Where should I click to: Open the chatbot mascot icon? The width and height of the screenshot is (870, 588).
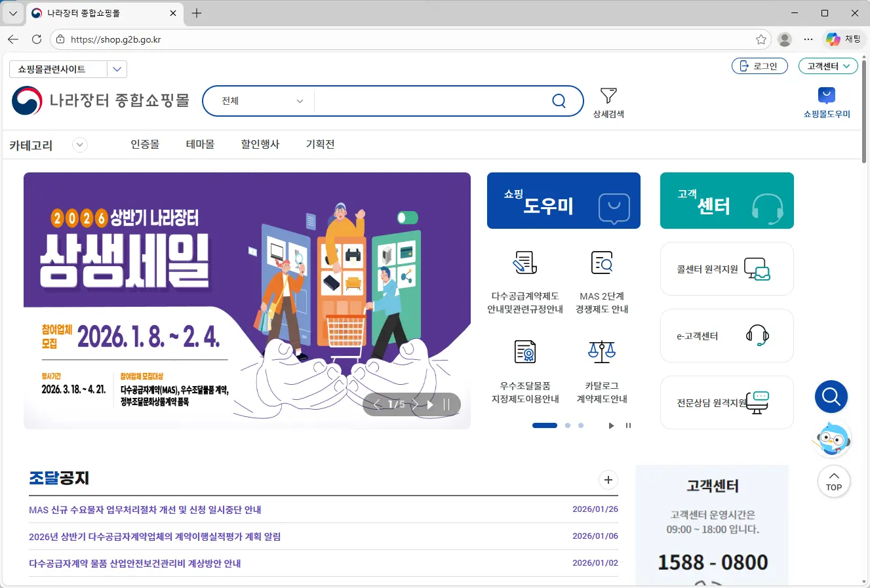[x=833, y=440]
